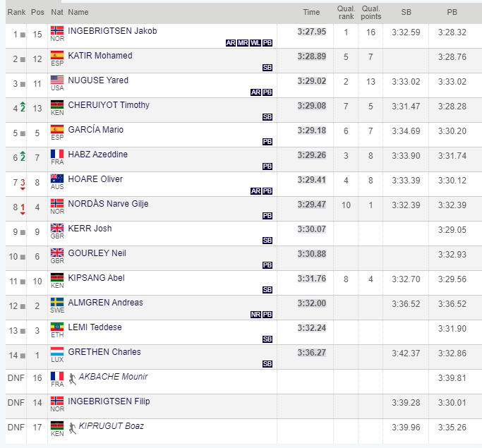Click the WL badge on Ingebrigtsen Jakob's row
This screenshot has height=448, width=482.
click(x=255, y=43)
